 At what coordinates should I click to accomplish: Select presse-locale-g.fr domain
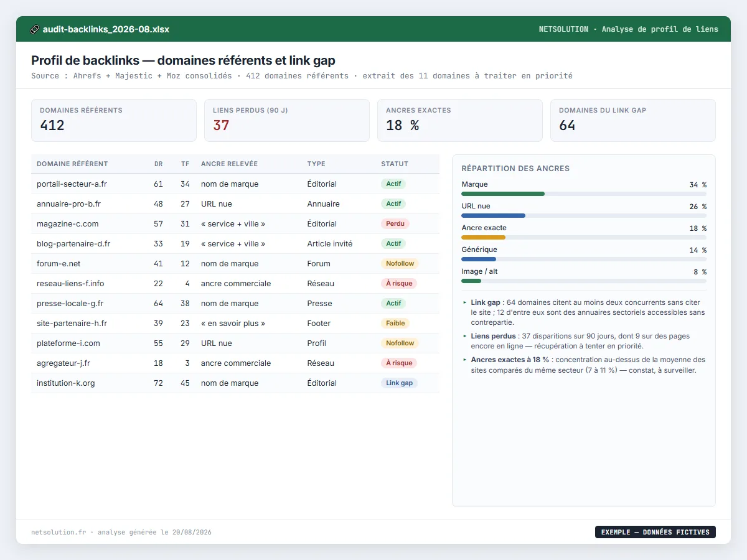point(70,304)
